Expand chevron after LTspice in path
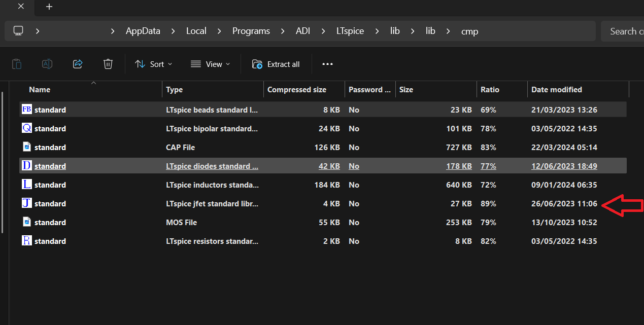This screenshot has width=644, height=325. coord(377,31)
